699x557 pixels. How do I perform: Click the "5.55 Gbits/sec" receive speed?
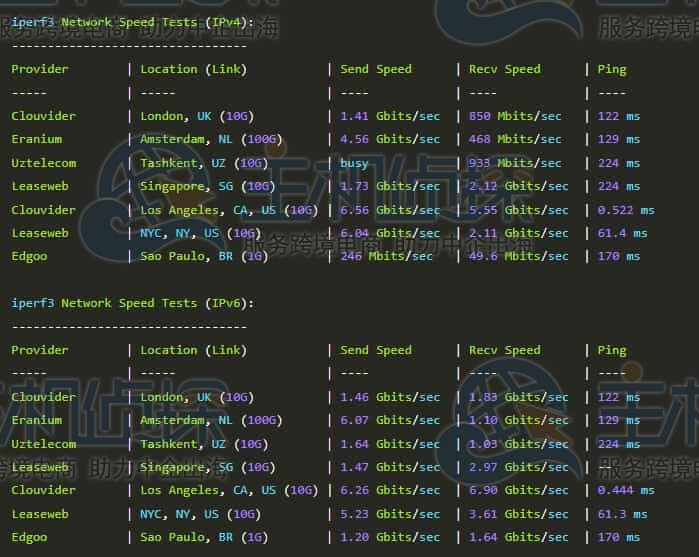tap(518, 210)
